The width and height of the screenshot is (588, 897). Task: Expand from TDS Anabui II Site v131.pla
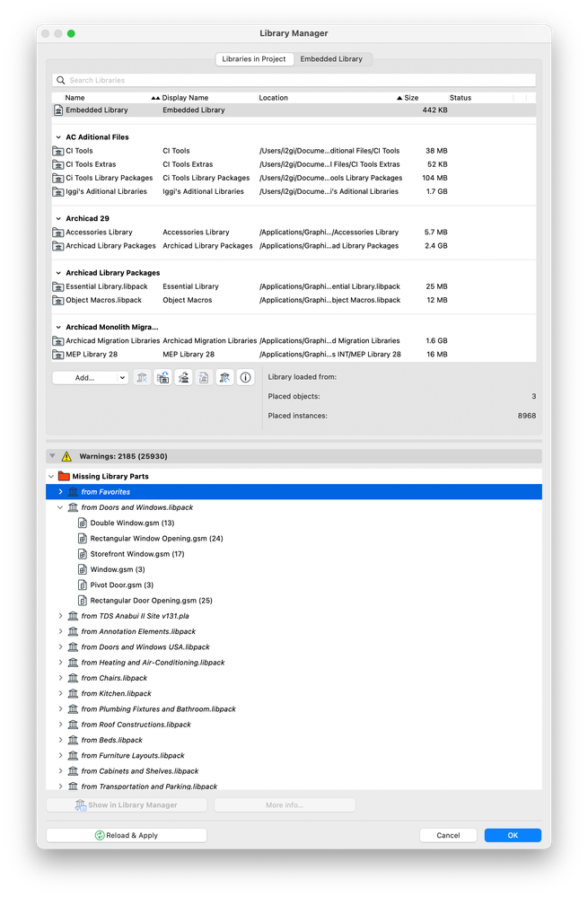61,616
